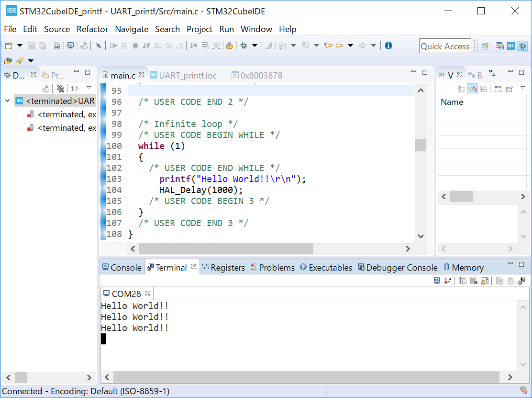532x398 pixels.
Task: Toggle Skip All Breakpoints icon
Action: click(99, 45)
